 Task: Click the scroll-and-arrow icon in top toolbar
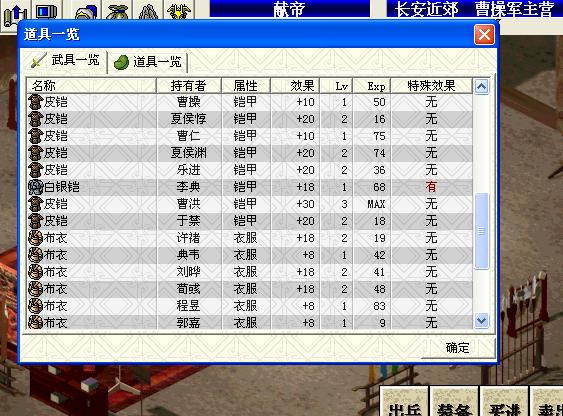pyautogui.click(x=14, y=14)
